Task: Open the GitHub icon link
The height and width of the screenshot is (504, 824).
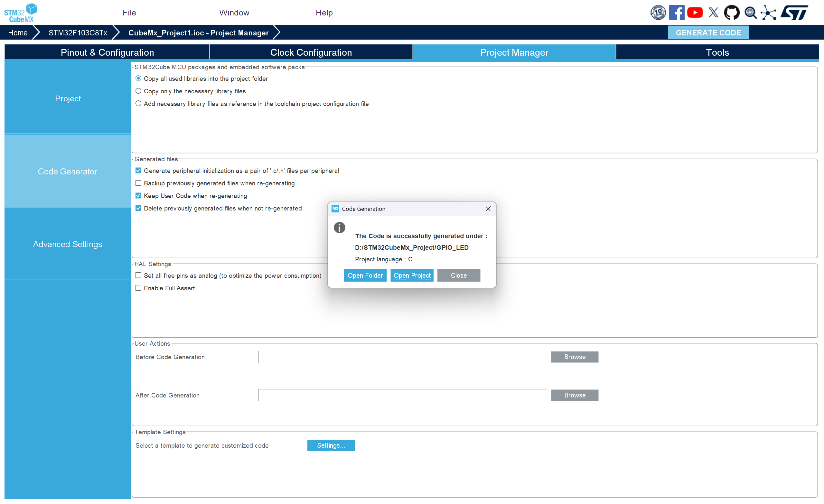Action: [731, 13]
